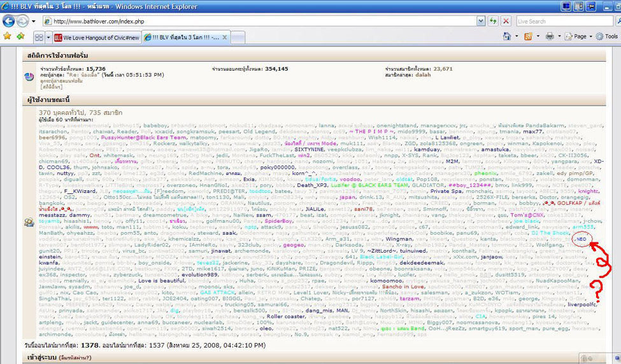This screenshot has height=364, width=621.
Task: Click the Add to Favorites icon
Action: (22, 37)
